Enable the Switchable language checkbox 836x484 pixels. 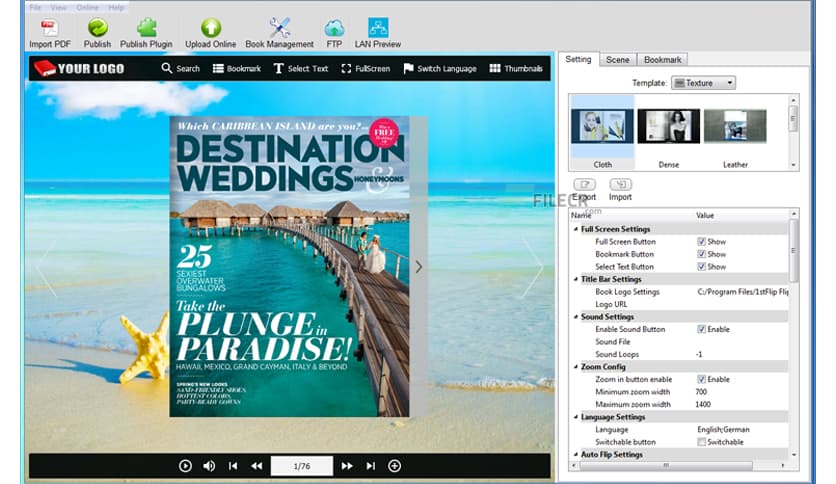coord(701,442)
